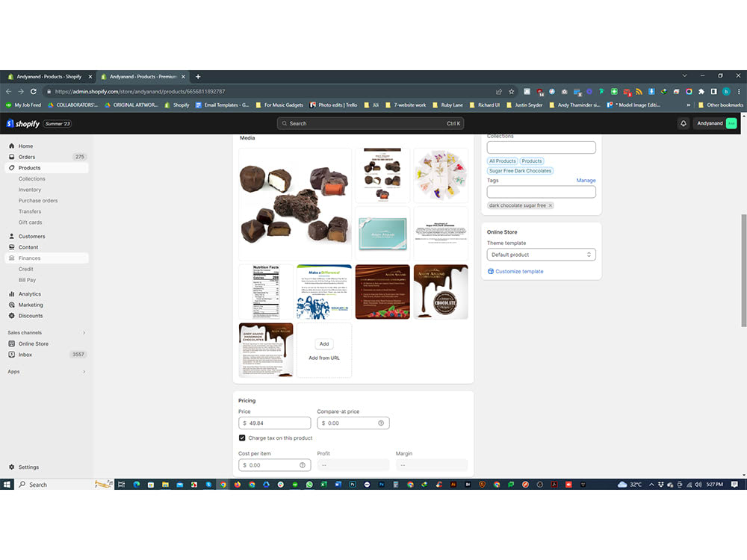Image resolution: width=747 pixels, height=560 pixels.
Task: Open Inventory in the sidebar
Action: click(30, 190)
